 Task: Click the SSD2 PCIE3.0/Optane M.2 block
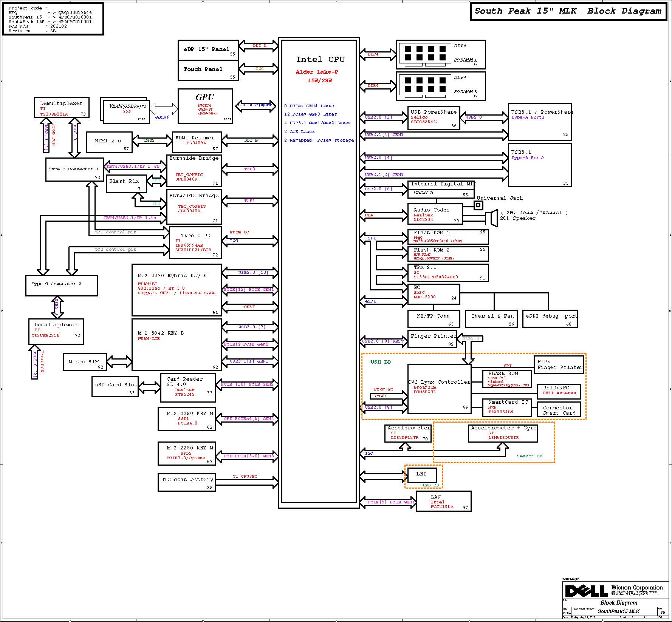(187, 454)
